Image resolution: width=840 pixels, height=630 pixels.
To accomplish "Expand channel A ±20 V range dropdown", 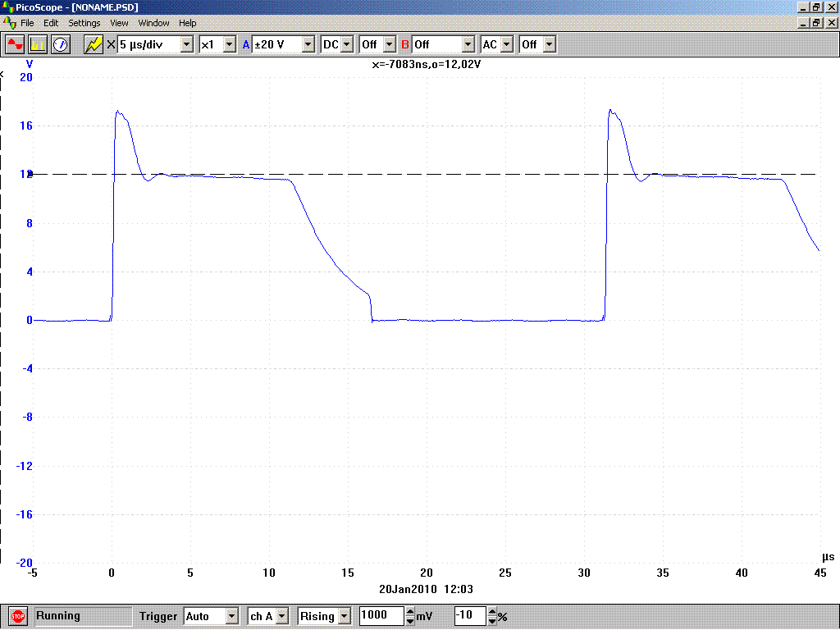I will coord(308,44).
